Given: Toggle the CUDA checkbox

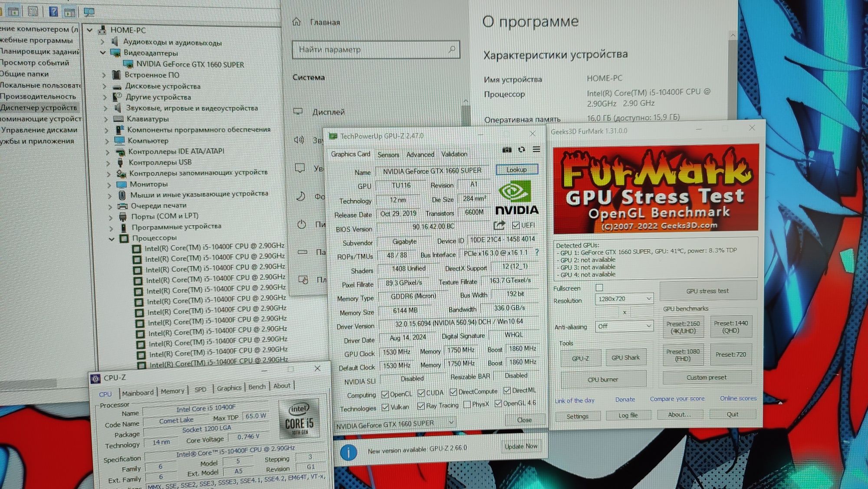Looking at the screenshot, I should tap(421, 393).
